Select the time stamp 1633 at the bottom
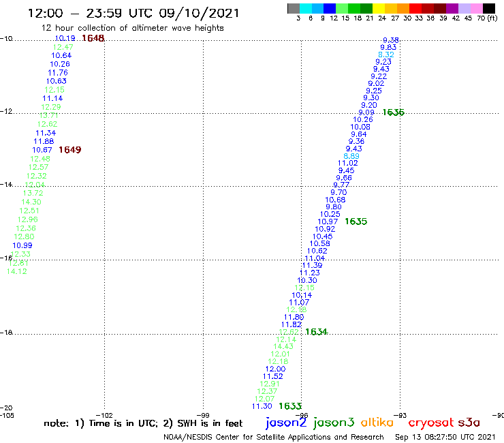504x443 pixels. pyautogui.click(x=290, y=406)
